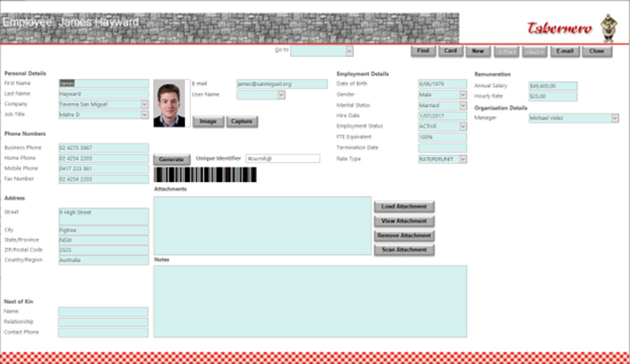Focus the First Name field

(104, 83)
